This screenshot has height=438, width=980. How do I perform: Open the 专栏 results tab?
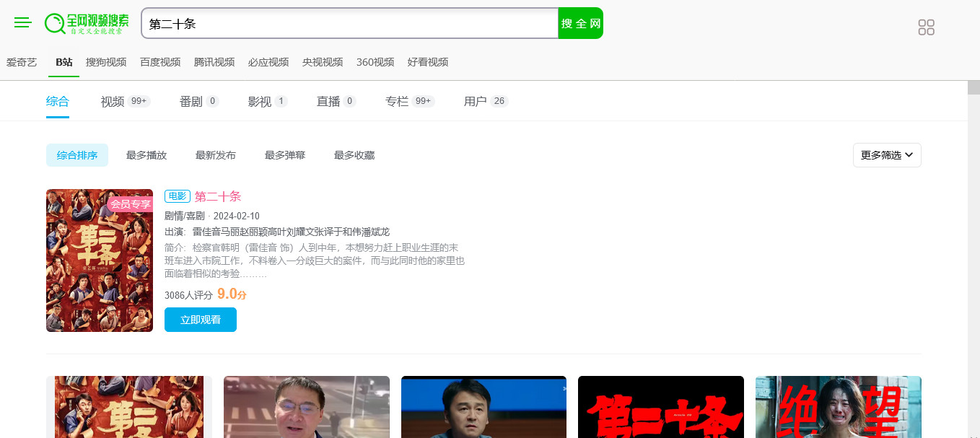410,101
